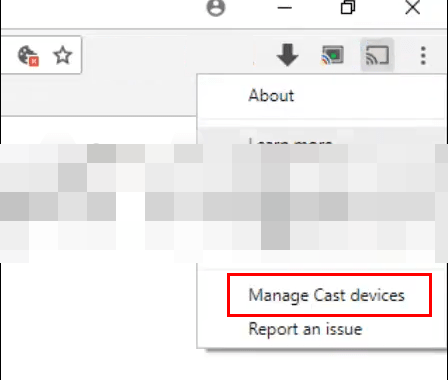Viewport: 448px width, 380px height.
Task: Open the downloads arrow icon
Action: click(287, 55)
